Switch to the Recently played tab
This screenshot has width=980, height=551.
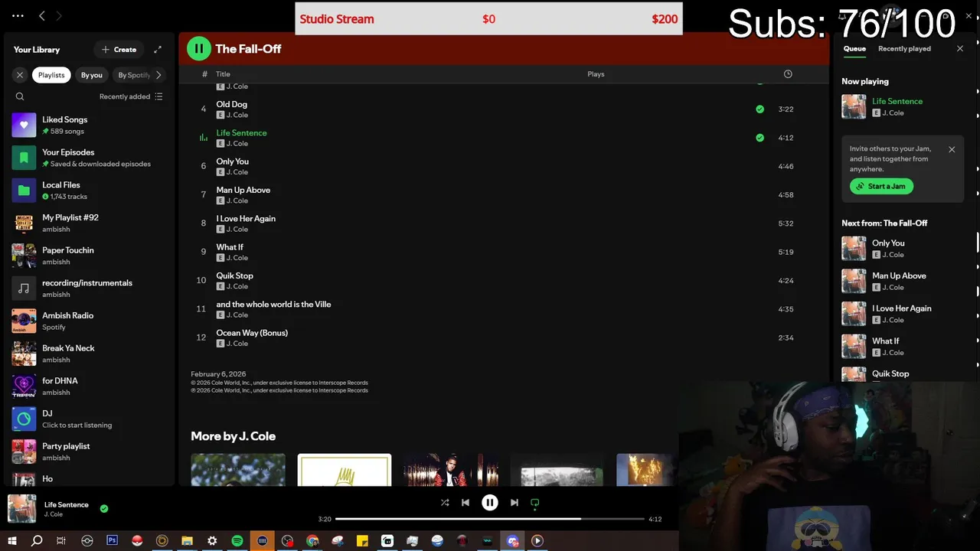click(x=904, y=49)
